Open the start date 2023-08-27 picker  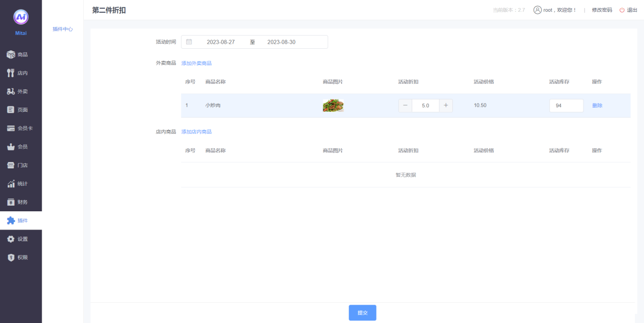pyautogui.click(x=221, y=42)
